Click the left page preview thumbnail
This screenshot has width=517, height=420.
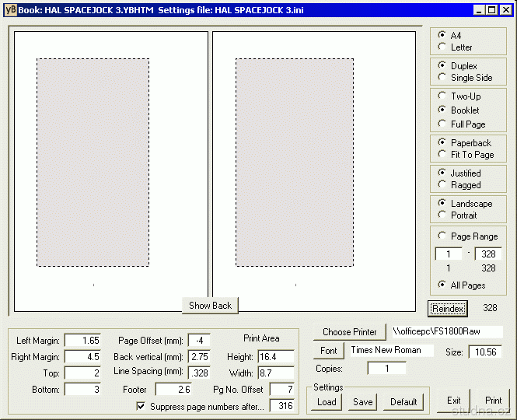pos(111,171)
